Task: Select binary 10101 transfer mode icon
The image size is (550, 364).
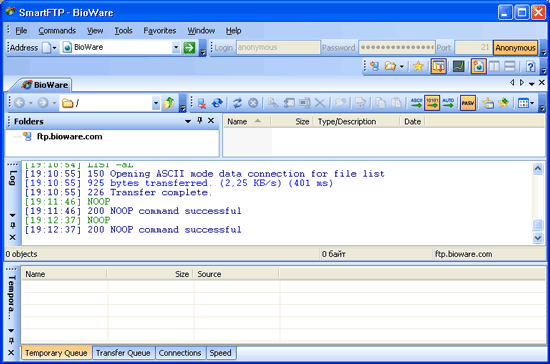Action: coord(432,103)
